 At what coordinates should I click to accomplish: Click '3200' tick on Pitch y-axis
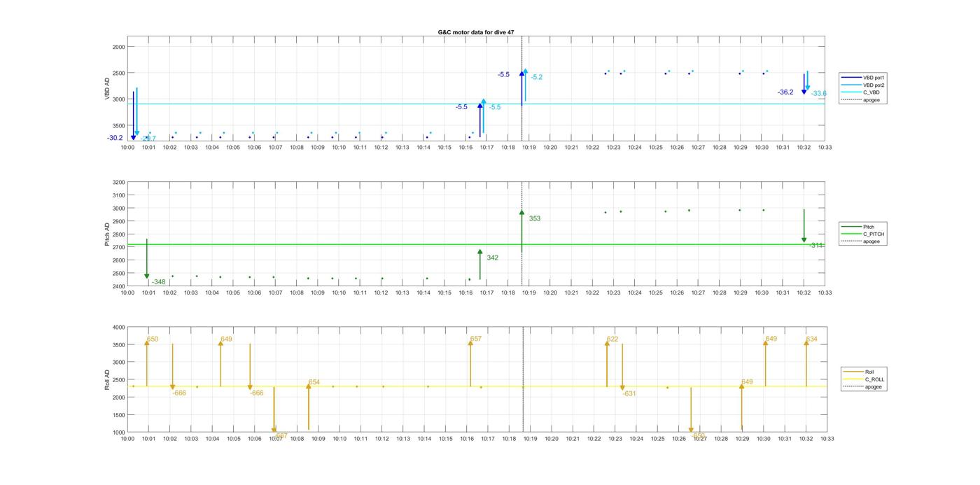coord(118,182)
